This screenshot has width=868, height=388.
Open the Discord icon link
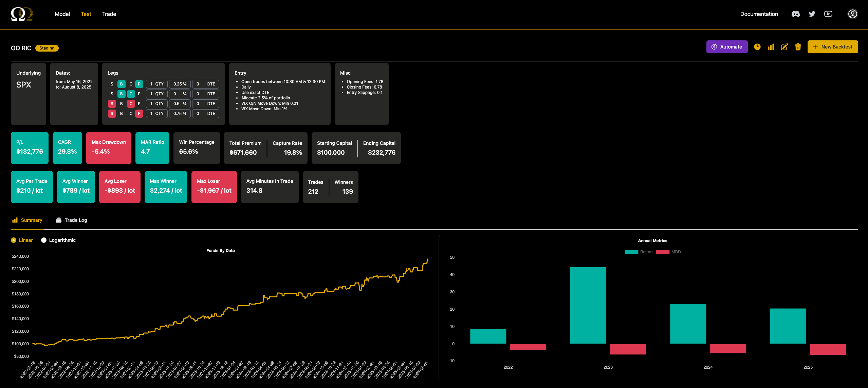(x=796, y=14)
